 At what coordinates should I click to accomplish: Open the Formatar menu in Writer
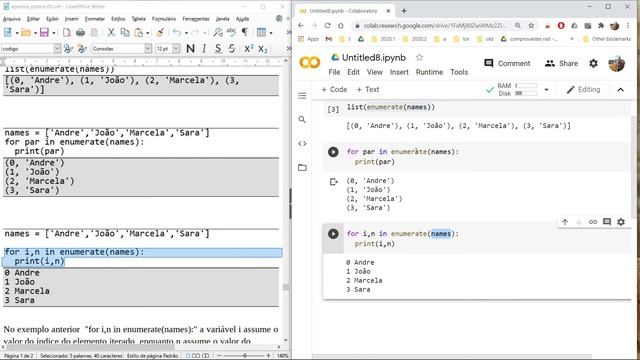coord(95,19)
